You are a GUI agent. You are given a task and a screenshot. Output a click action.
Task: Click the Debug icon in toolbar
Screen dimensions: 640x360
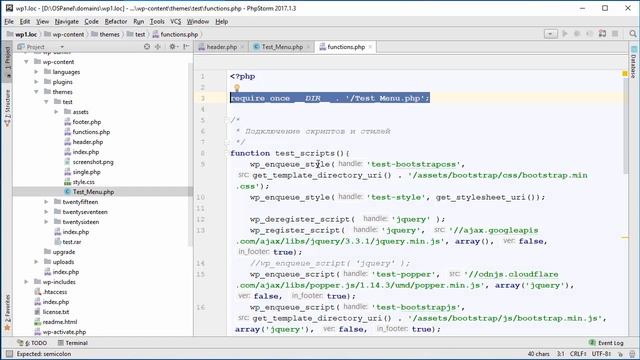click(577, 34)
